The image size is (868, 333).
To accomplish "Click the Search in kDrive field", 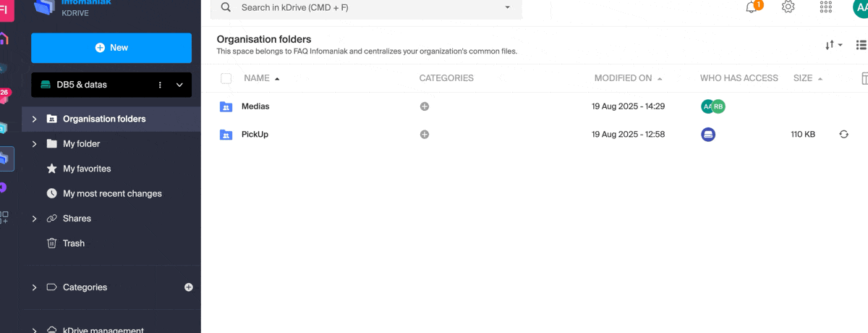I will (362, 7).
